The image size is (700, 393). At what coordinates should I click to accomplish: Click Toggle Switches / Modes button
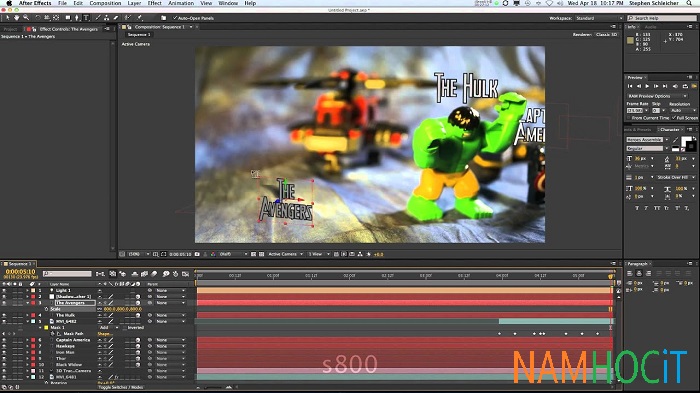click(x=121, y=387)
